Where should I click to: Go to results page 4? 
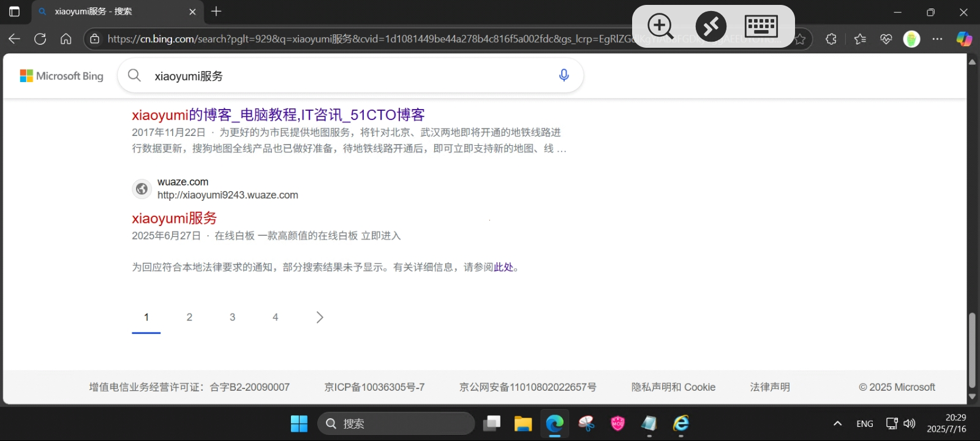pos(275,317)
